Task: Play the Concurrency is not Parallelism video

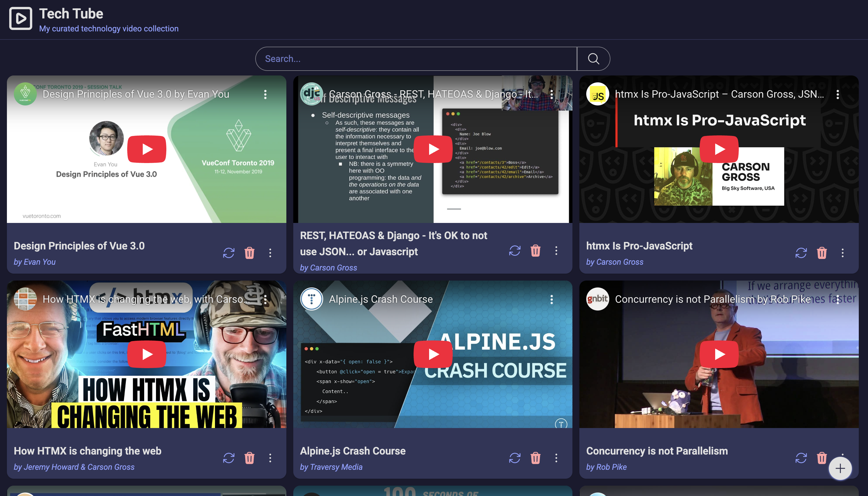Action: (x=719, y=354)
